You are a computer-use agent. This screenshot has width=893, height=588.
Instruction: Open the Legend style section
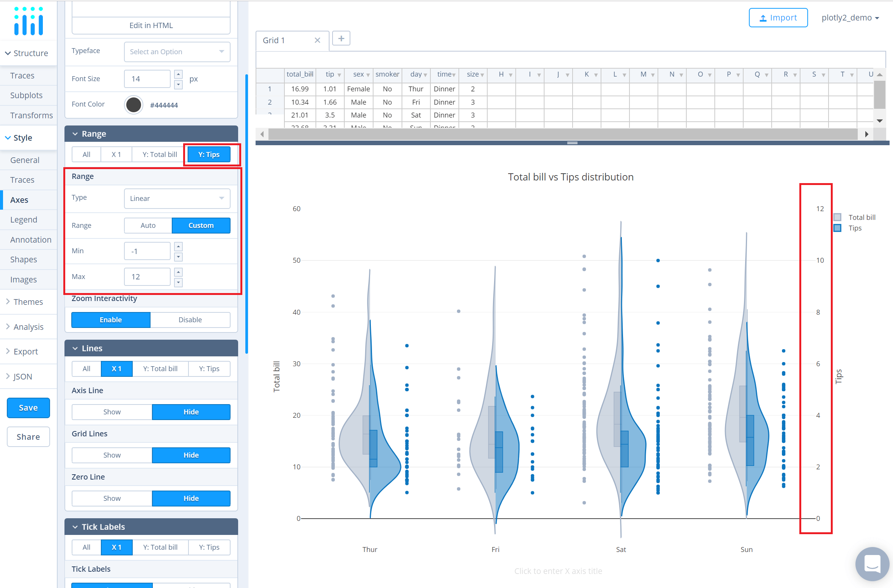[24, 220]
